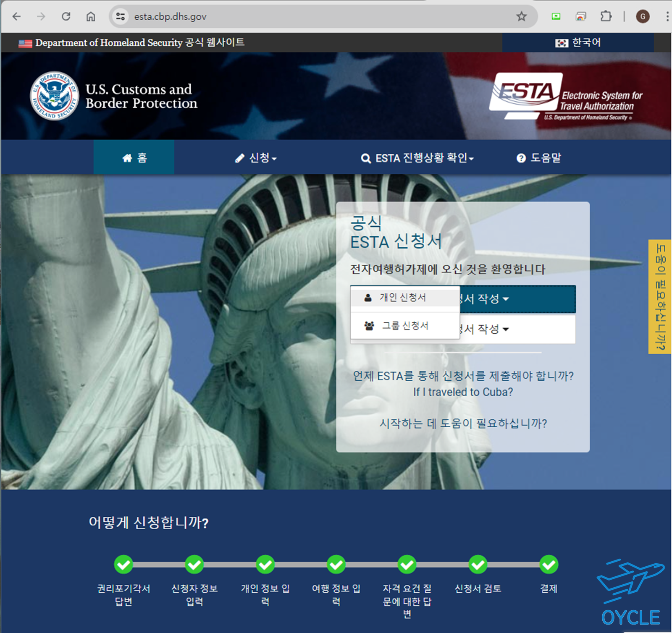Open ESTA 진행상황 확인 dropdown
This screenshot has width=672, height=633.
417,158
